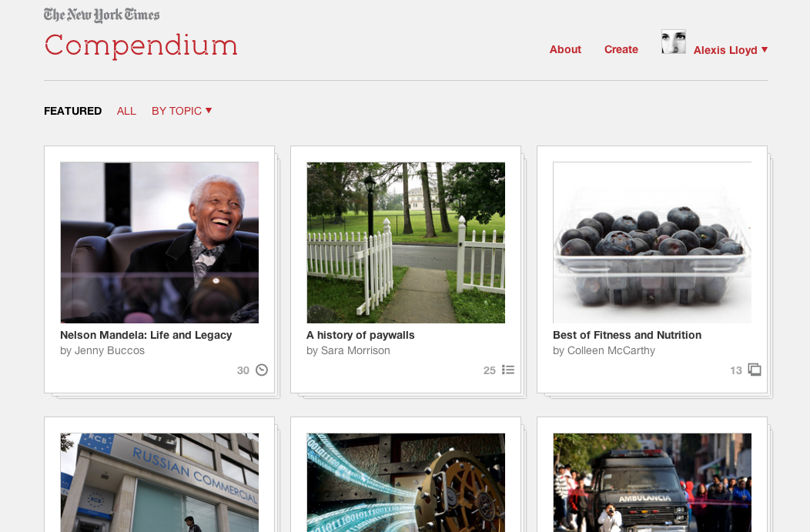Click the Compendium logo title
This screenshot has height=532, width=810.
[141, 46]
